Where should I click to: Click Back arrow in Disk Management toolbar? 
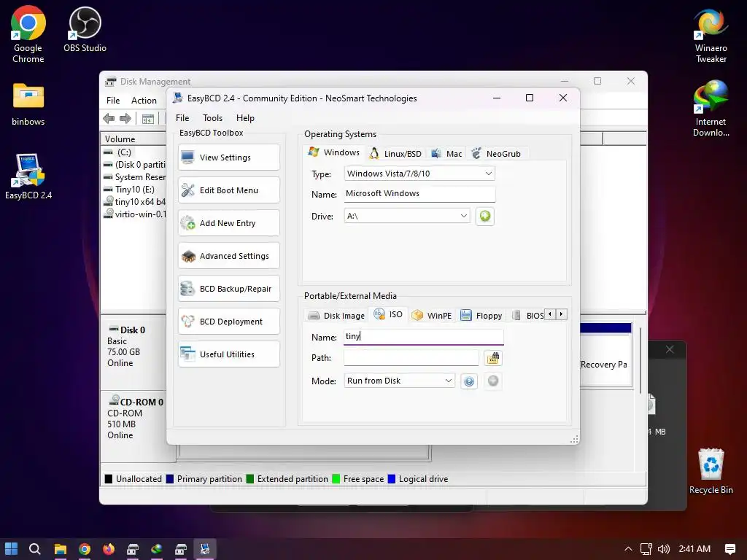109,119
